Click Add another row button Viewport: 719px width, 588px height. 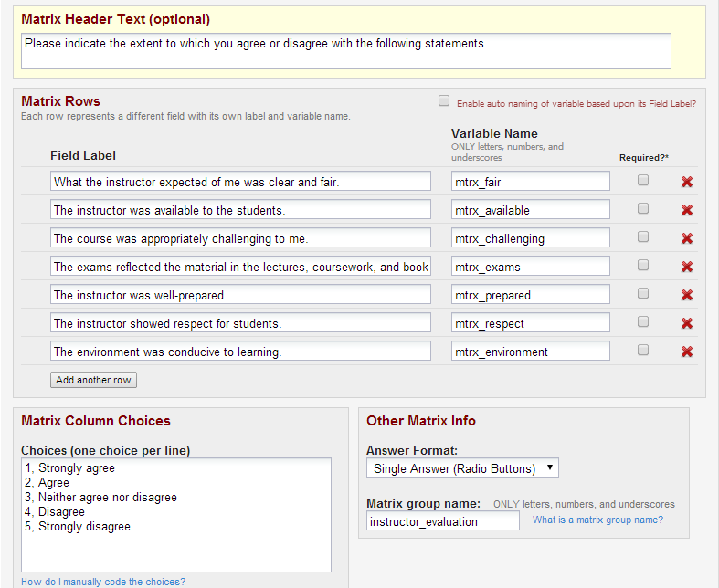[93, 380]
